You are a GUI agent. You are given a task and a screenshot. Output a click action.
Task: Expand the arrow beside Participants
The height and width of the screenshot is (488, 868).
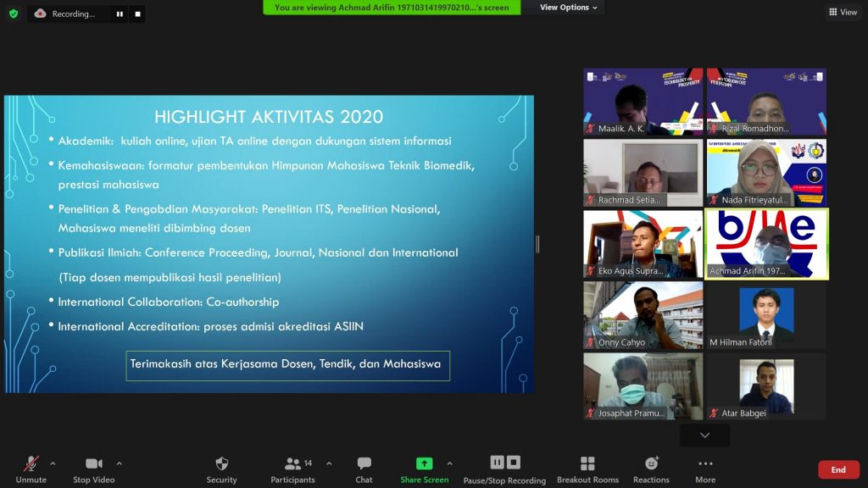329,463
